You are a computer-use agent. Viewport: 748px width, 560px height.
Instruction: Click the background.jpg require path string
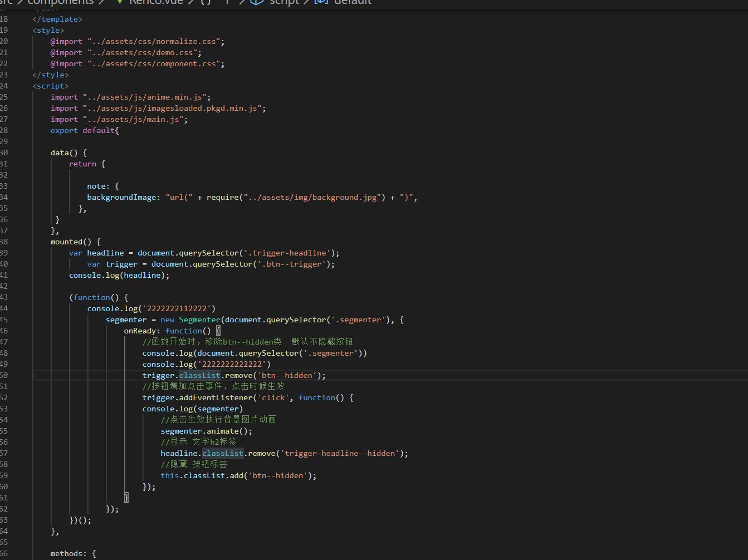[314, 197]
